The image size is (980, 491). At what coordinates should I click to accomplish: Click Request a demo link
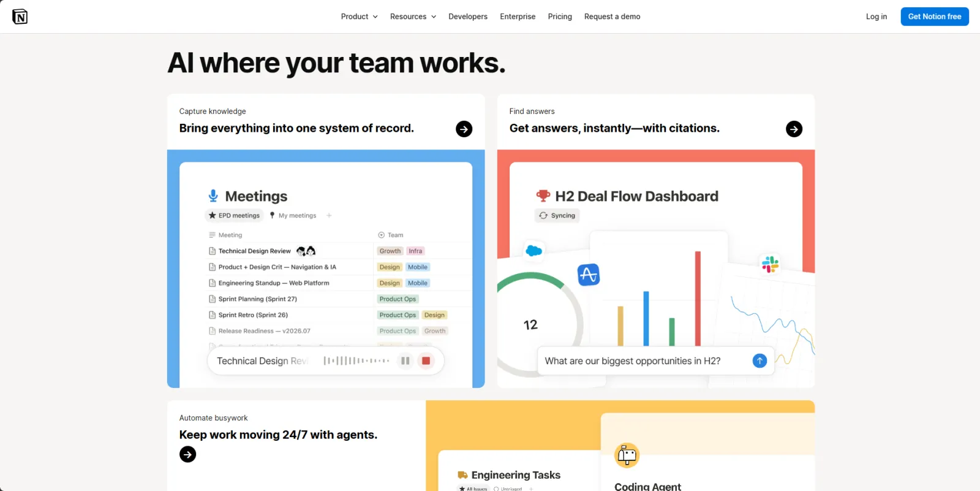pos(612,17)
